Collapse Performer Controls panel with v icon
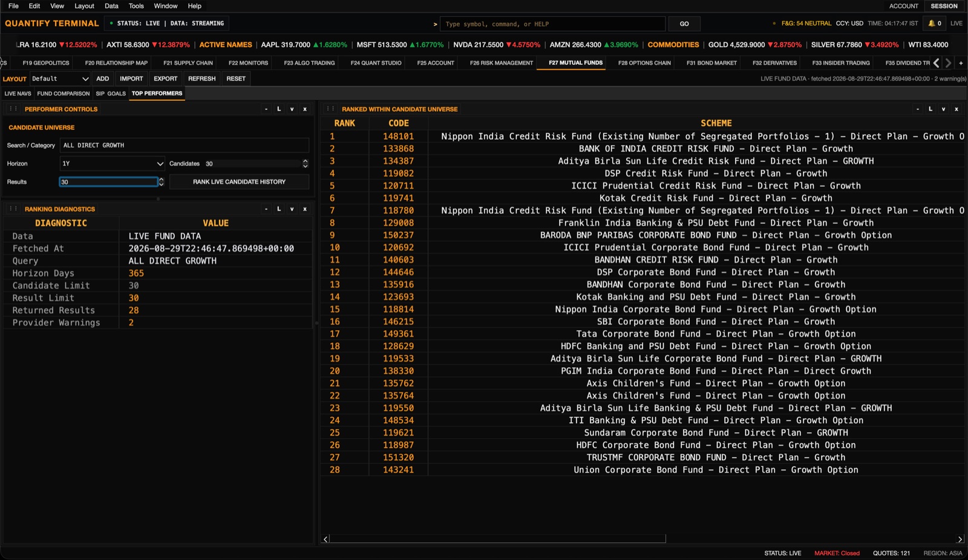The height and width of the screenshot is (560, 968). point(292,109)
